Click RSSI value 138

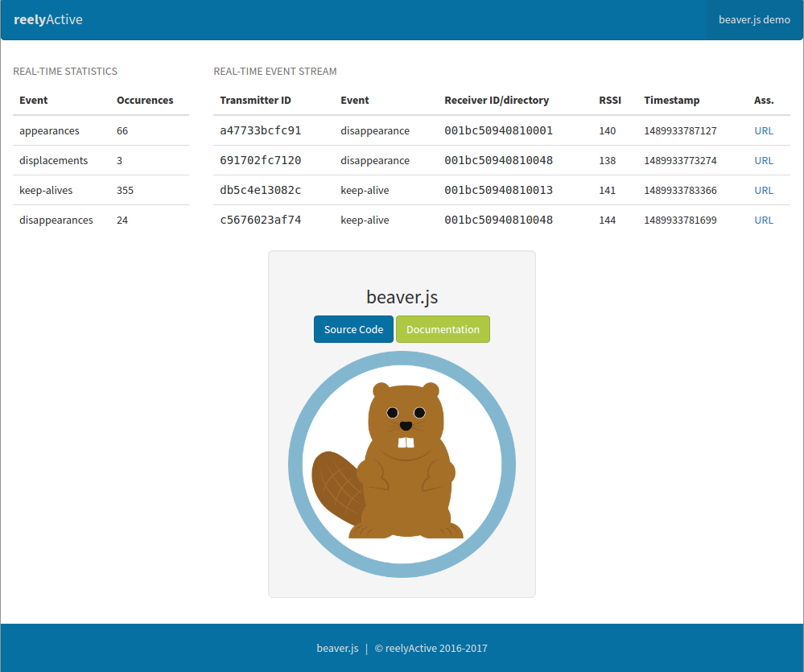coord(607,160)
